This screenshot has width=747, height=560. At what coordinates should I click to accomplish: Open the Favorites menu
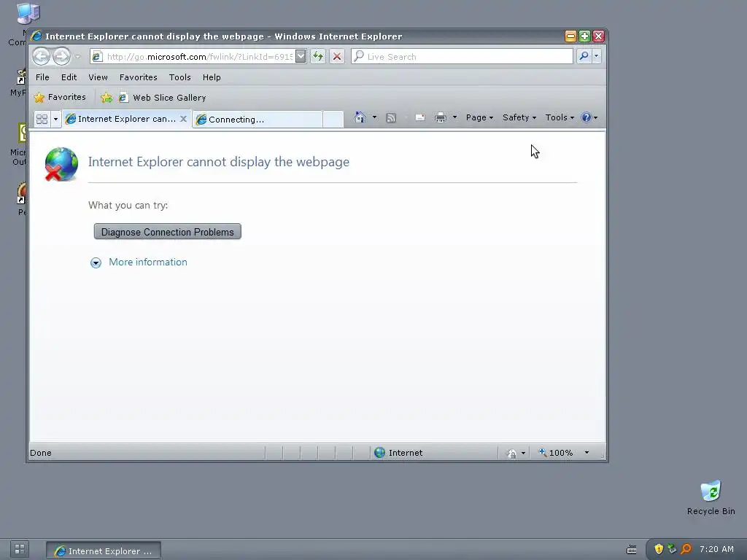coord(138,77)
